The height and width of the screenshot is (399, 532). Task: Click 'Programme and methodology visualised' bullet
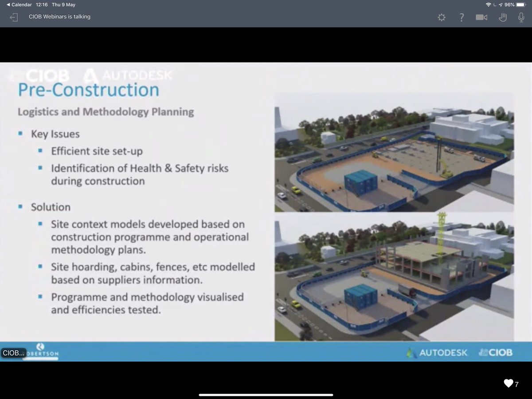coord(147,303)
